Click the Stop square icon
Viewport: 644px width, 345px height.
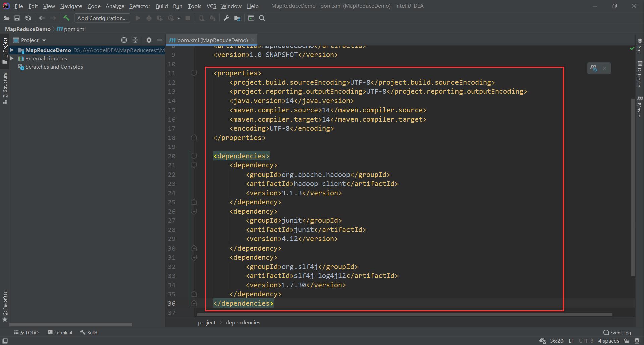(188, 18)
